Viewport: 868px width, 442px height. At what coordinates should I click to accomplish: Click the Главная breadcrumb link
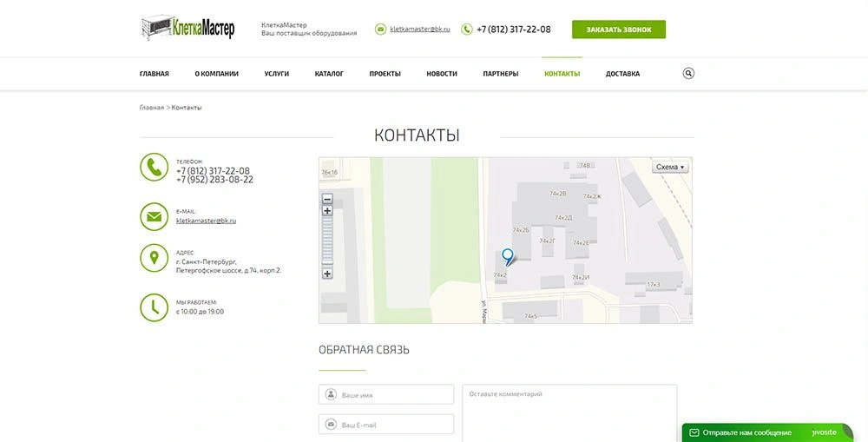click(x=151, y=108)
